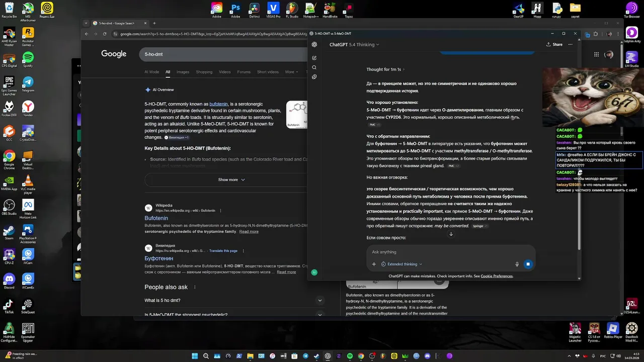Expand 'What is 5 ho dmt?' question
This screenshot has width=644, height=362.
[x=233, y=301]
